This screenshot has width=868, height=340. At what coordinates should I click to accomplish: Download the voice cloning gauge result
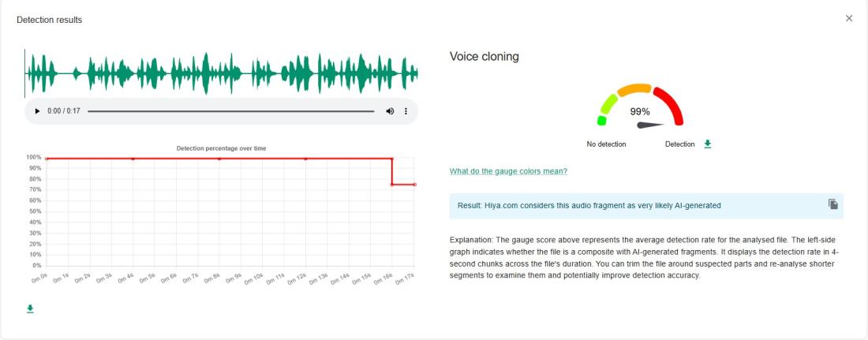click(x=708, y=144)
